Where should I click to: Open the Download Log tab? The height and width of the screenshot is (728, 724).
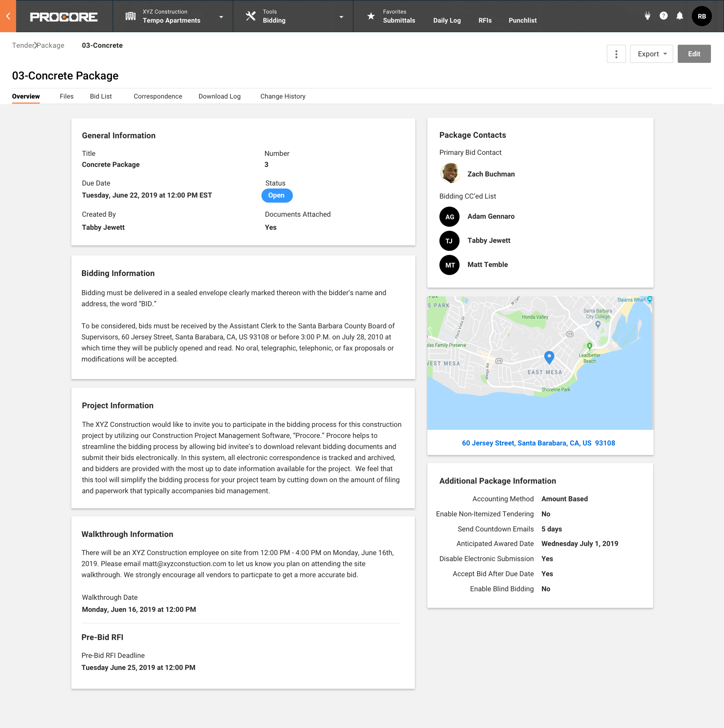coord(220,96)
